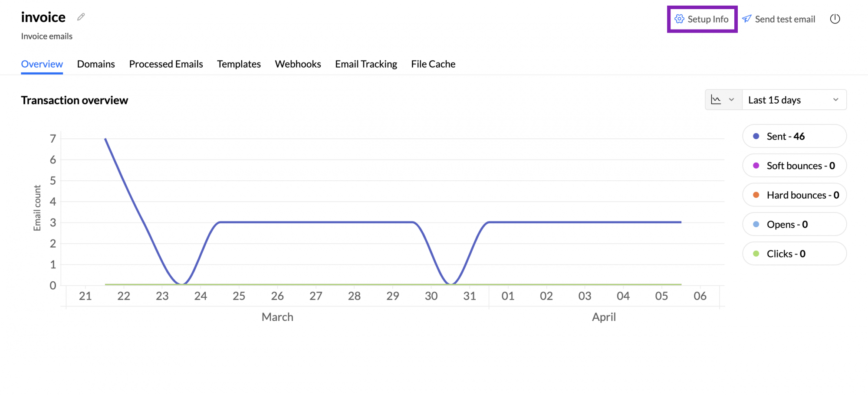Open the Processed Emails tab
This screenshot has height=395, width=868.
coord(166,64)
